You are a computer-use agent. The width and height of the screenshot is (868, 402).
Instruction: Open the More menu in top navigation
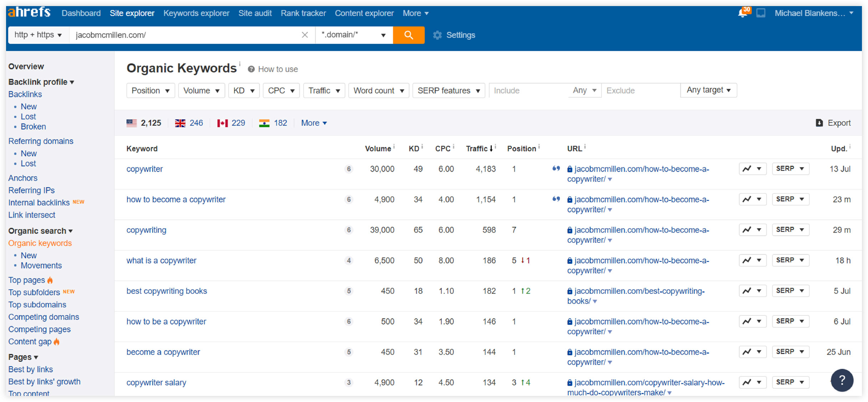(x=415, y=13)
